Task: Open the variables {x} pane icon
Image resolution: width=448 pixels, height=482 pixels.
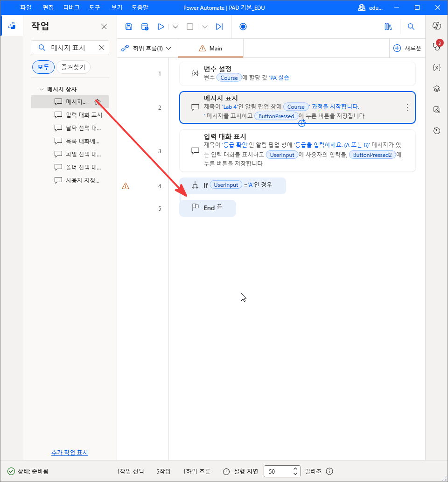Action: [x=437, y=67]
